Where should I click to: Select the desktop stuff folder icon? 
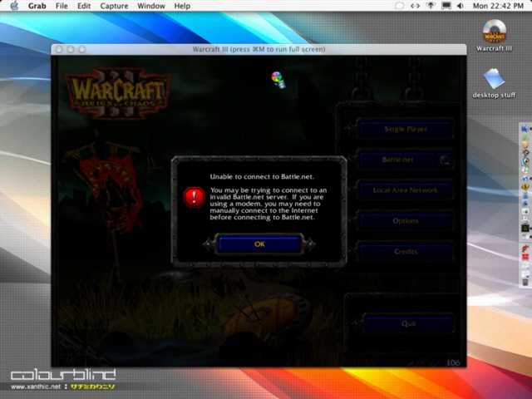pos(494,79)
